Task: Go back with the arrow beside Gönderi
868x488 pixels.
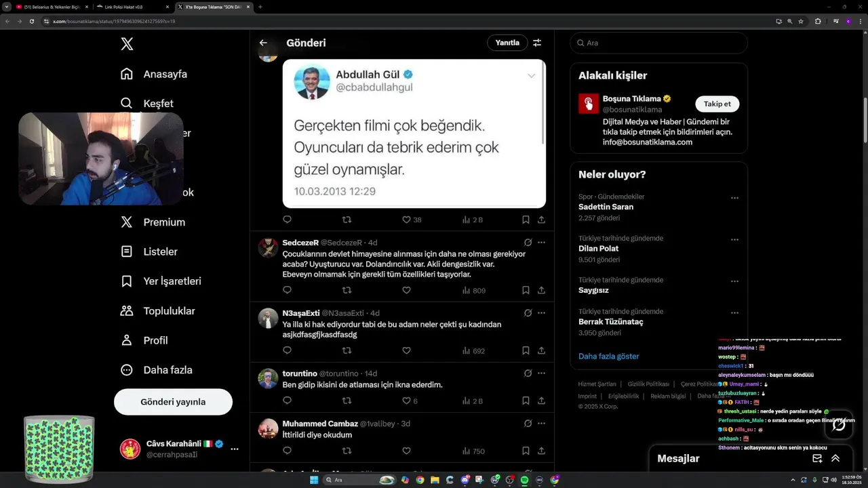Action: [x=263, y=43]
